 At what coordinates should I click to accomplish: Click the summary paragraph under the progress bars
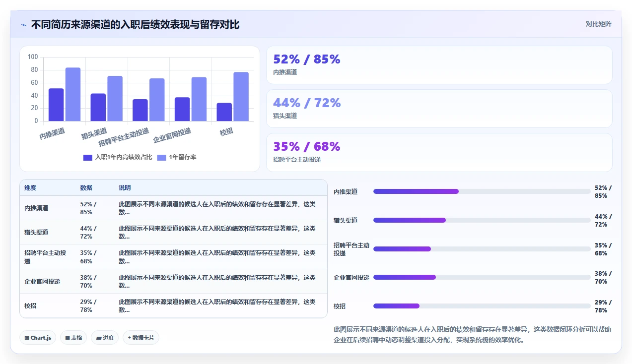pos(473,335)
